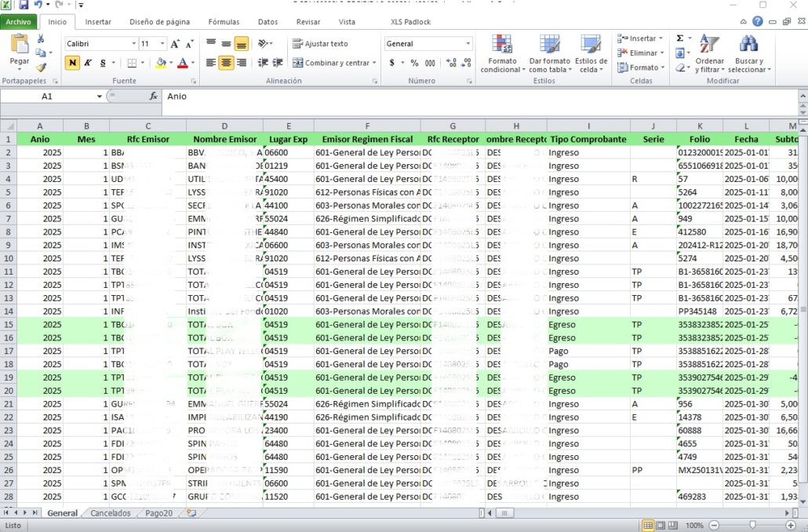808x532 pixels.
Task: Click the decrease decimal icon
Action: coord(466,63)
